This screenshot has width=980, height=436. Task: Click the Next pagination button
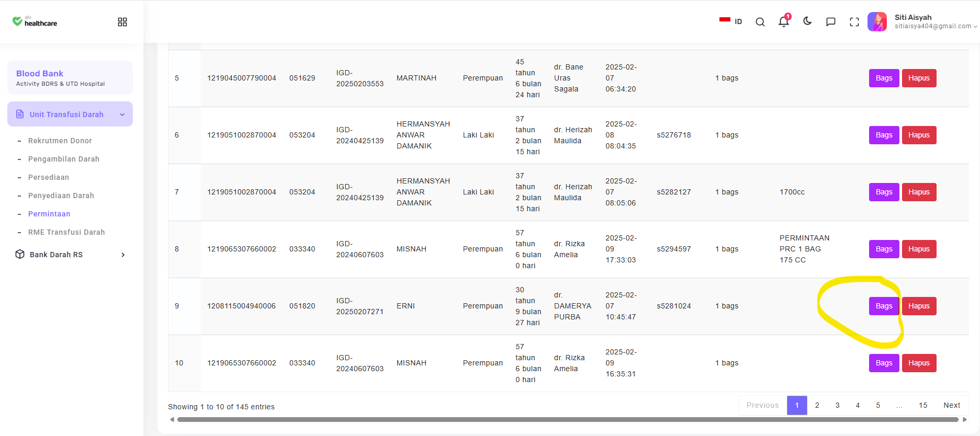952,405
